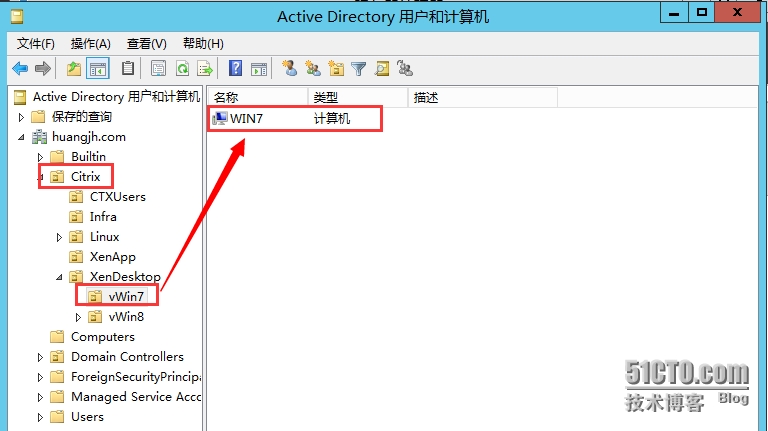Select the huangjh.com domain
Image resolution: width=768 pixels, height=431 pixels.
pyautogui.click(x=89, y=137)
